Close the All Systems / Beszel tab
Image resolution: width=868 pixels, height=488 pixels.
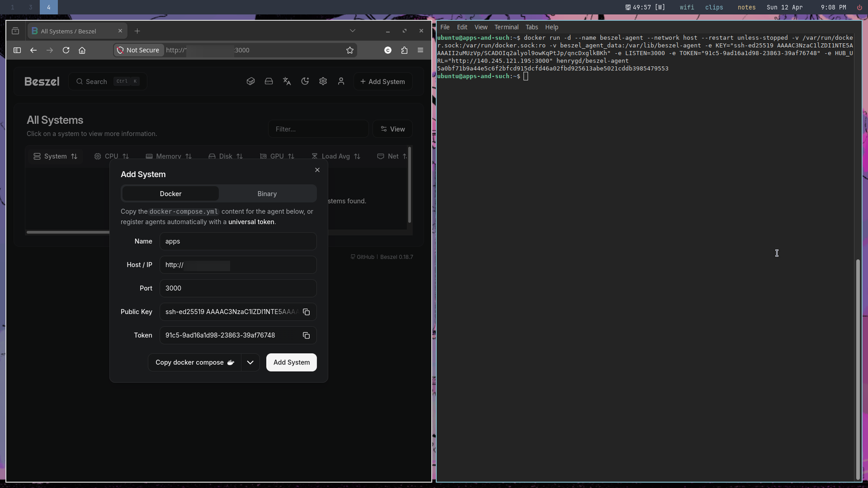[x=120, y=31]
